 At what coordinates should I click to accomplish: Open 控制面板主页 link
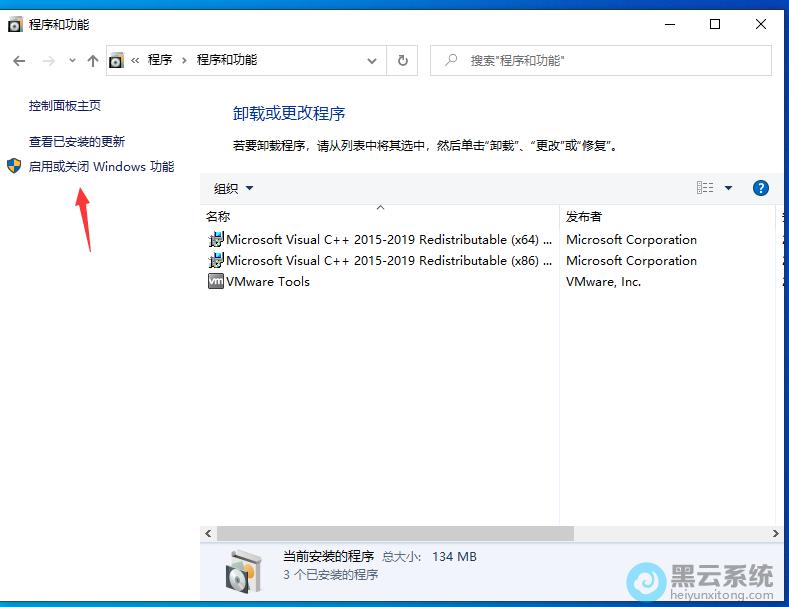pos(64,106)
